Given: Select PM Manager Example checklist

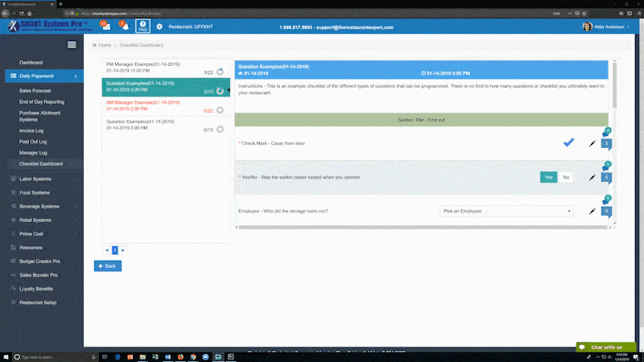Looking at the screenshot, I should [166, 68].
